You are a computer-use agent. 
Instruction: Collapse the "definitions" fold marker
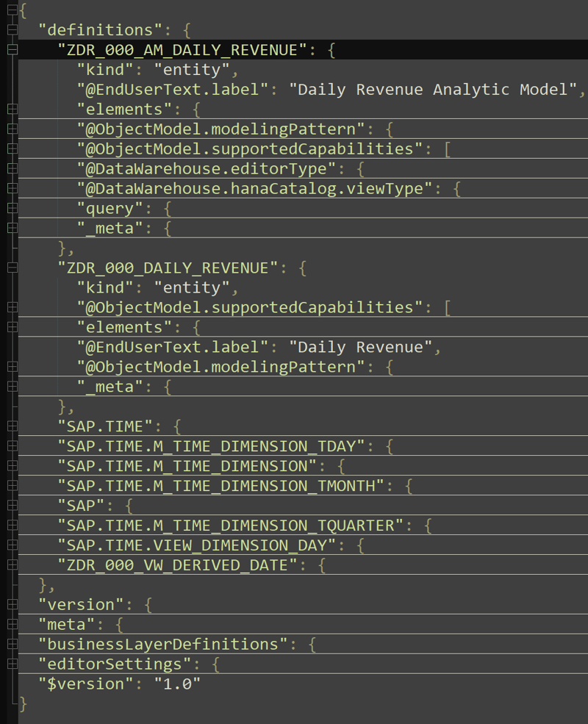click(12, 29)
